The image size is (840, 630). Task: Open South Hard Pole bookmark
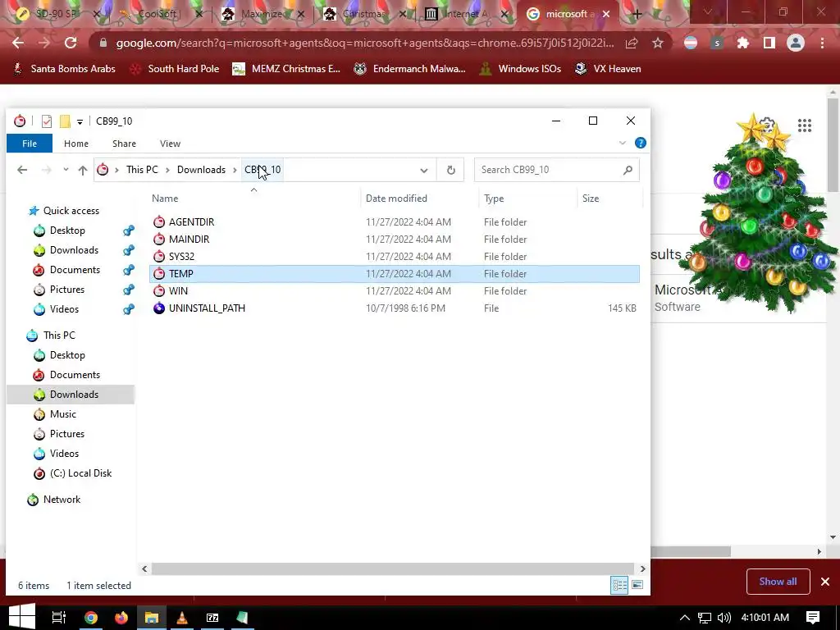(176, 69)
